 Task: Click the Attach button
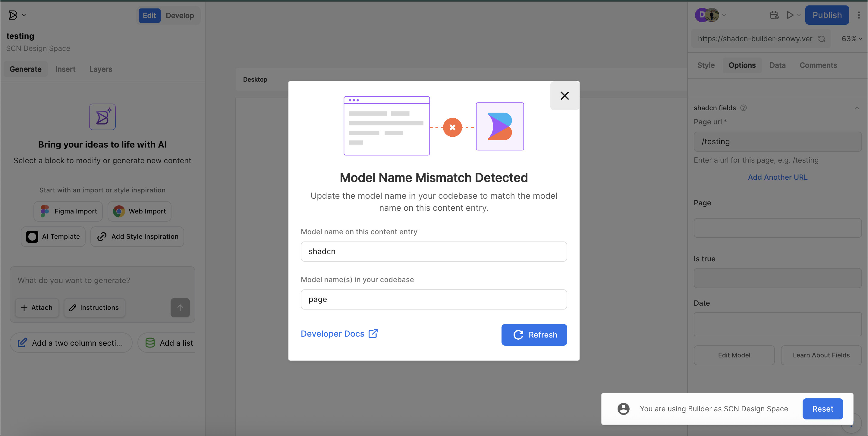coord(37,307)
